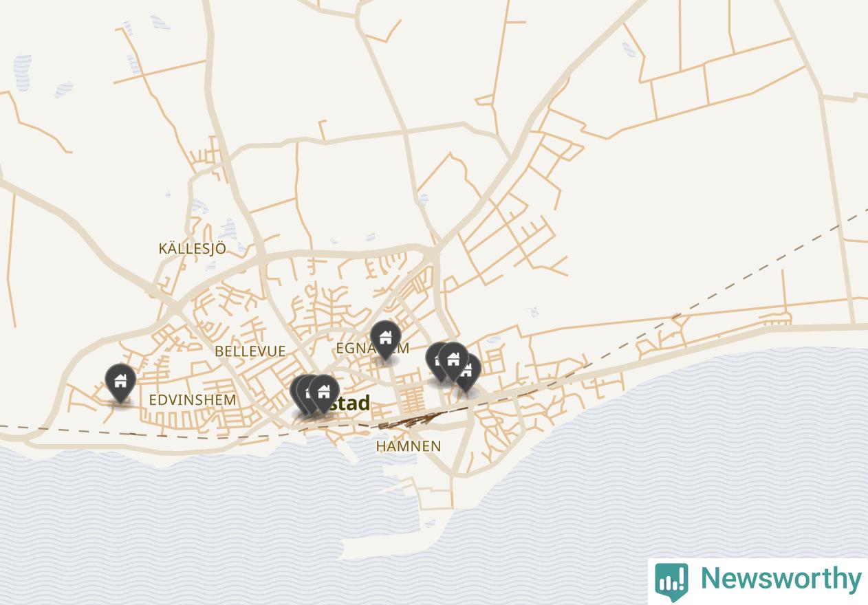868x605 pixels.
Task: Click the railway station tracks above Hamnen
Action: [413, 420]
